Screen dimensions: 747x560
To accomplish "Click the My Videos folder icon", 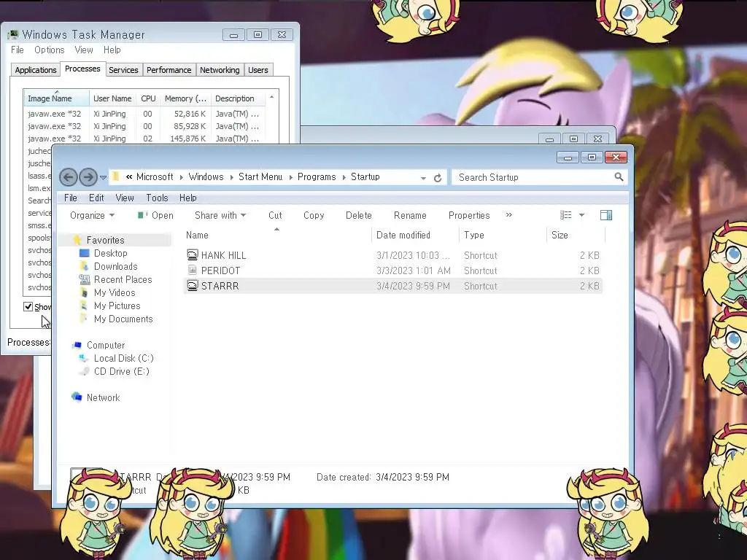I will click(x=84, y=292).
